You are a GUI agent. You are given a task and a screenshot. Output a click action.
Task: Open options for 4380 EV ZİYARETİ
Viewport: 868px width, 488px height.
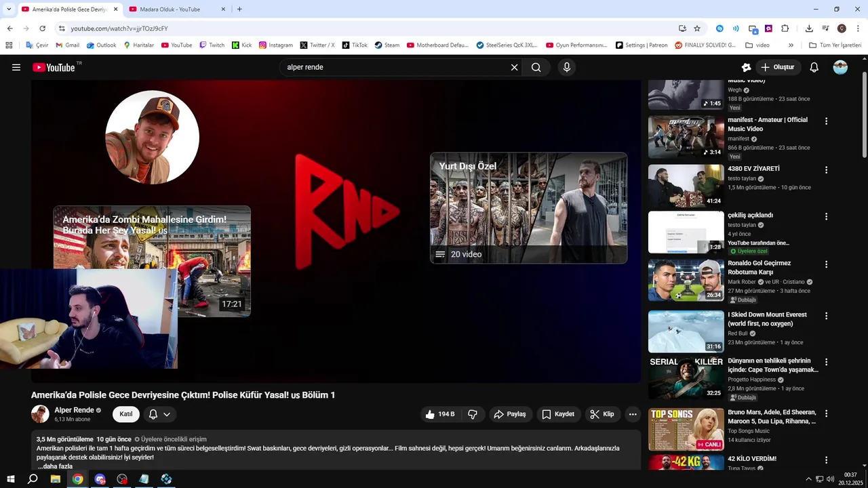point(826,170)
